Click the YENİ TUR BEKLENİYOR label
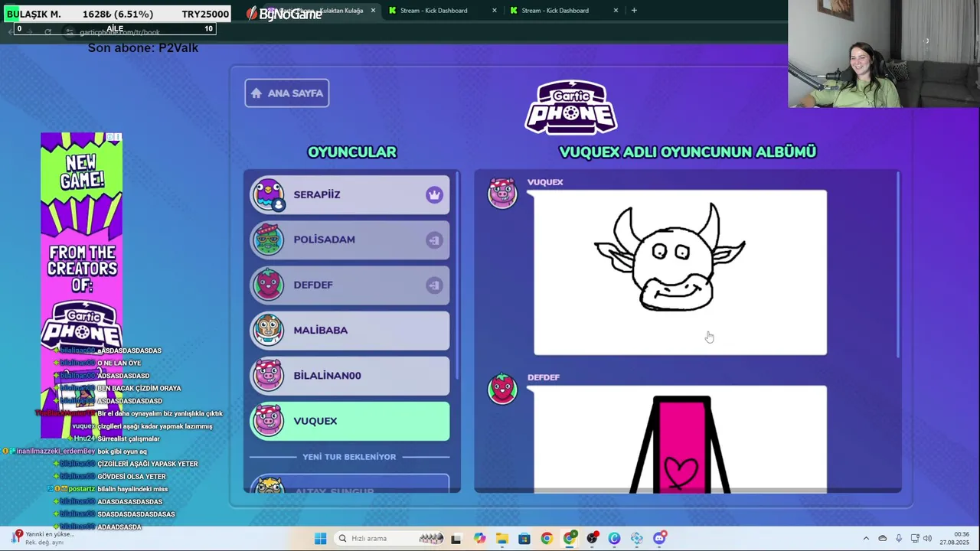The image size is (980, 551). coord(349,457)
